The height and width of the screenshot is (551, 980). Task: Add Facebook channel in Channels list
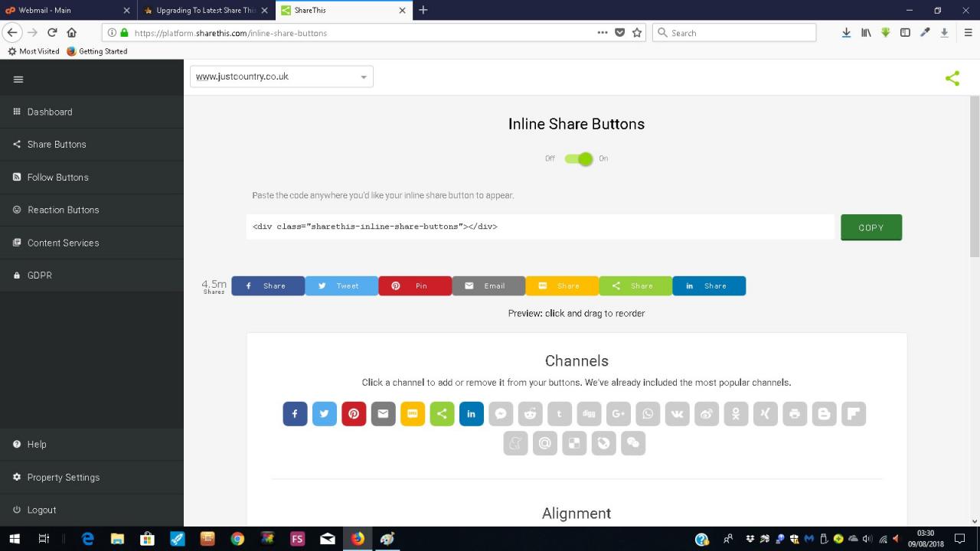[x=295, y=414]
